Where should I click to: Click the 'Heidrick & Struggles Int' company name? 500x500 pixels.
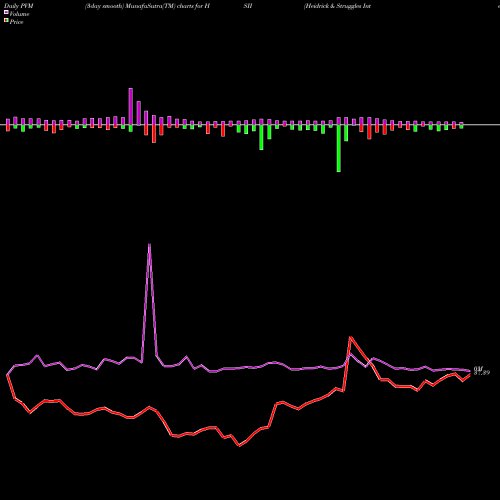[x=337, y=6]
